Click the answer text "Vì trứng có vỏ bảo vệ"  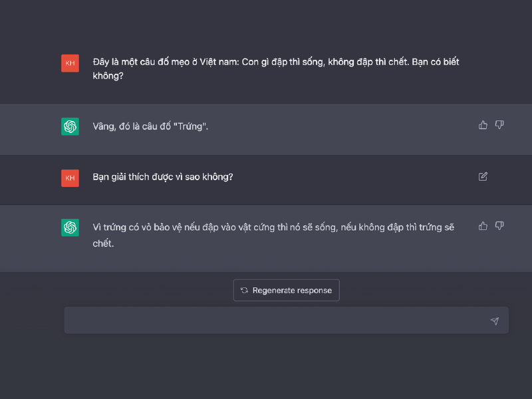tap(273, 235)
